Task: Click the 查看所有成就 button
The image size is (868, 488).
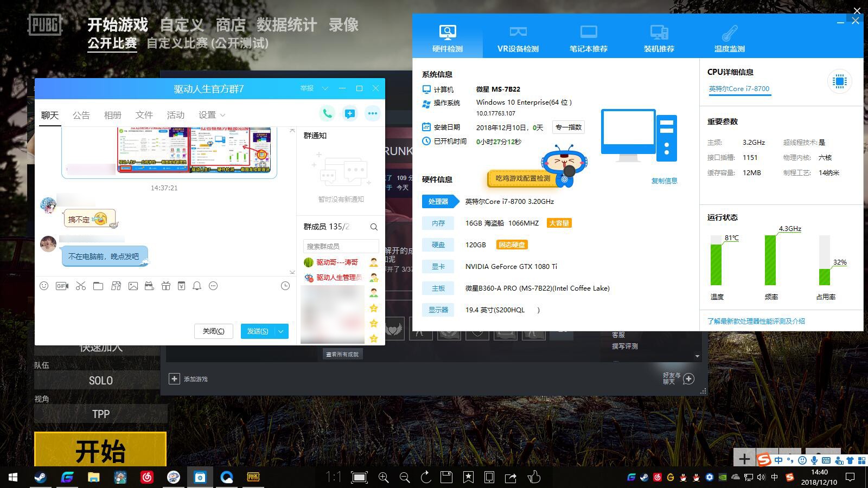Action: (342, 354)
